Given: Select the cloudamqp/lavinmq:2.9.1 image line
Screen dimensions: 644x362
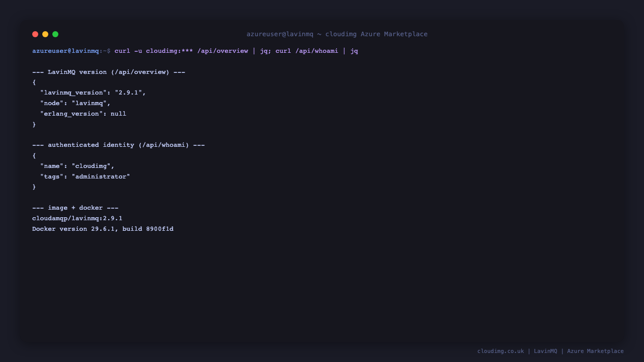Looking at the screenshot, I should point(77,218).
